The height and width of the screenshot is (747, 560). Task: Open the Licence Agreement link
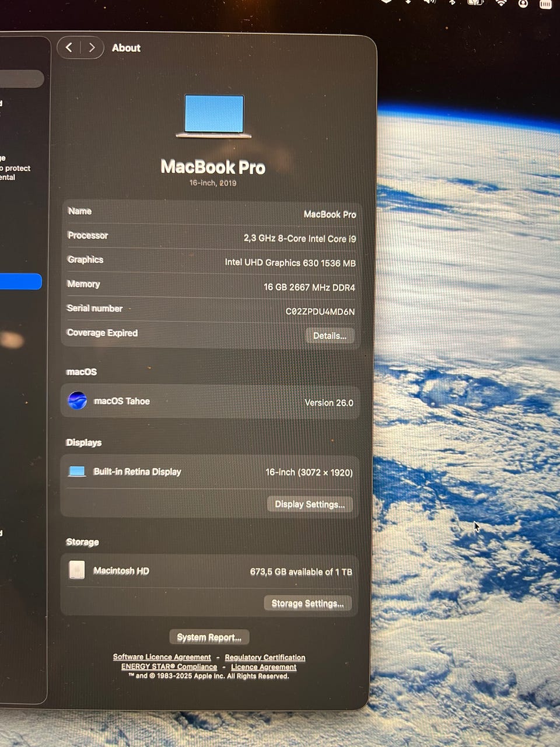[264, 667]
